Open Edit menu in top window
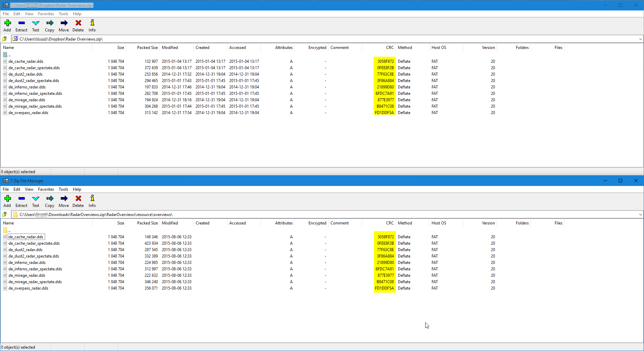Image resolution: width=644 pixels, height=351 pixels. [x=17, y=14]
